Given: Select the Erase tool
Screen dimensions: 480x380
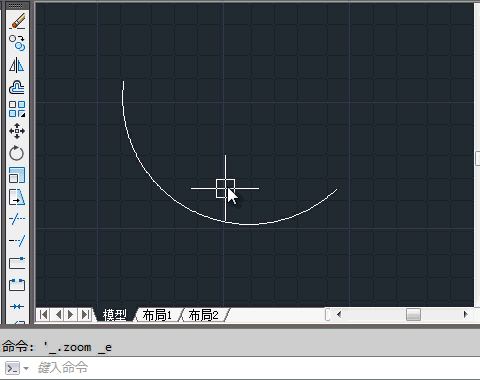Looking at the screenshot, I should [x=17, y=21].
